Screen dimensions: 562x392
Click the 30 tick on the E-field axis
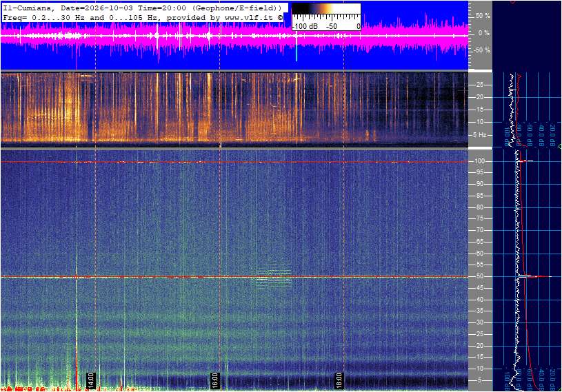click(479, 322)
